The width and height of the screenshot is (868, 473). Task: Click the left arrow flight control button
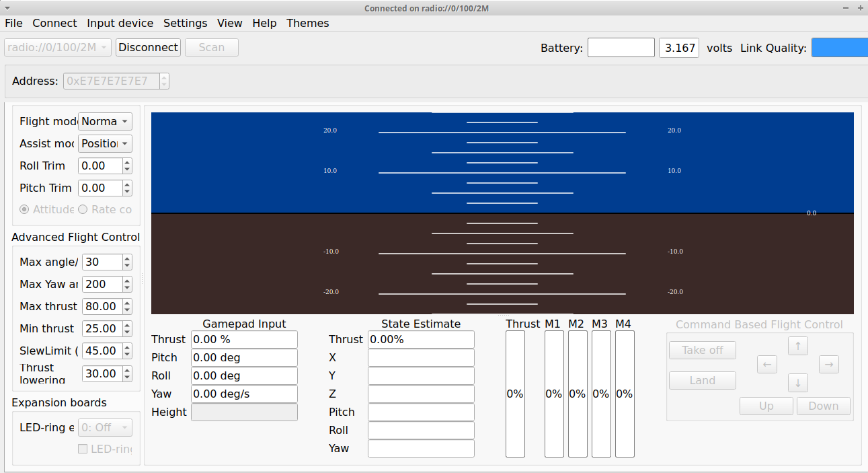click(766, 365)
